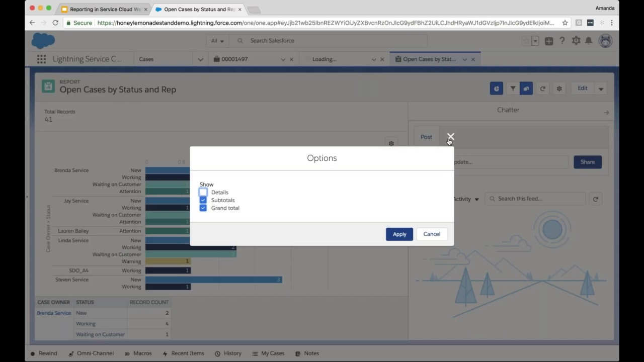The height and width of the screenshot is (362, 644).
Task: Open report settings gear in header
Action: (x=559, y=88)
